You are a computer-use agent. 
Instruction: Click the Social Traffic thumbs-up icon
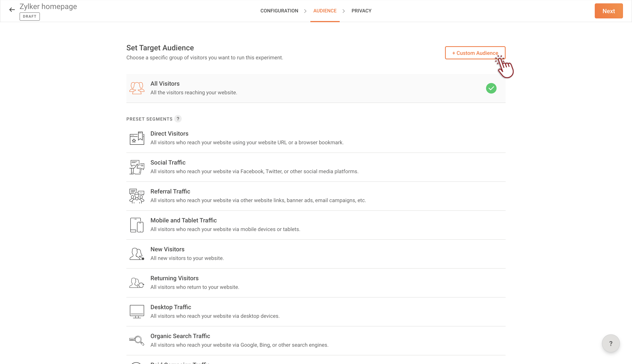click(x=137, y=167)
